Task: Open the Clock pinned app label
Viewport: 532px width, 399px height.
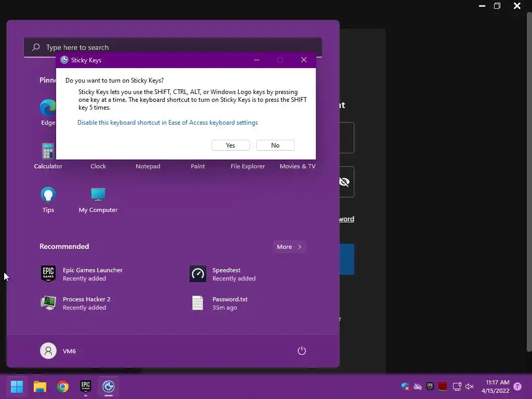Action: pos(98,166)
